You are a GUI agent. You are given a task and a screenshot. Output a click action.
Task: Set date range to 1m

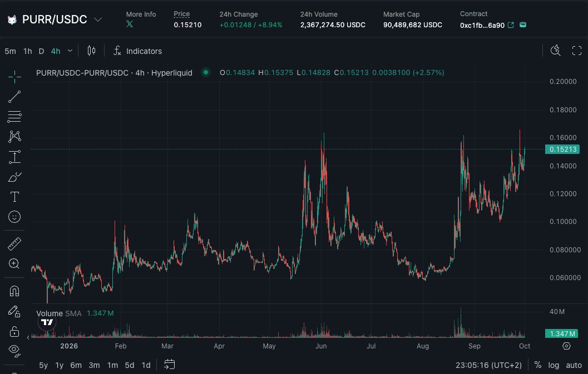click(x=112, y=365)
